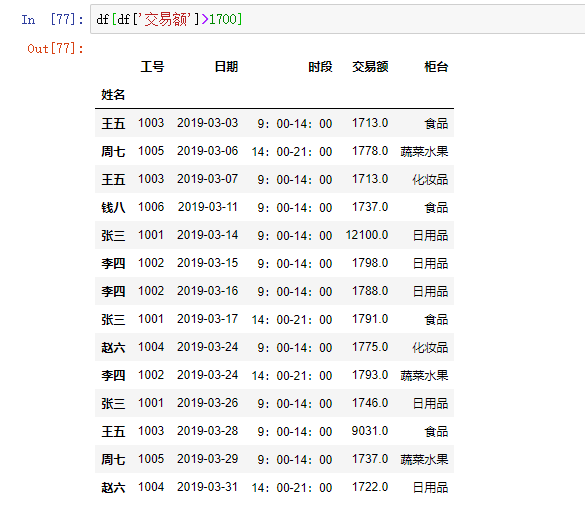Click the value 1722.0 in 交易额
Viewport: 585px width, 510px height.
(370, 487)
